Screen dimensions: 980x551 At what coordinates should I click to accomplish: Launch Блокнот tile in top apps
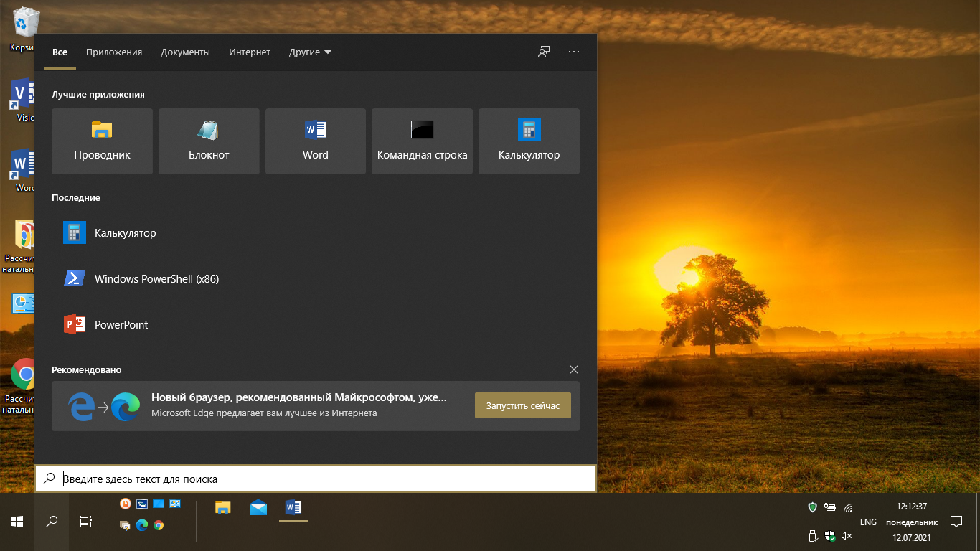[209, 141]
